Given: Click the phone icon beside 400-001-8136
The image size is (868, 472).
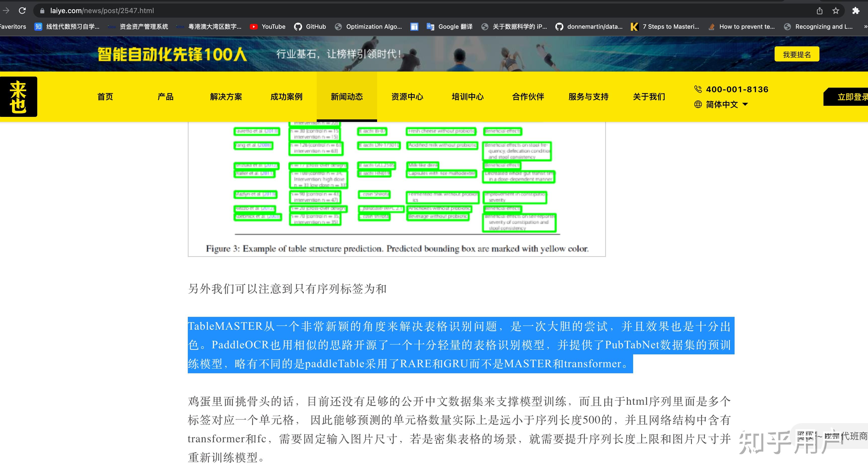Looking at the screenshot, I should pos(698,89).
